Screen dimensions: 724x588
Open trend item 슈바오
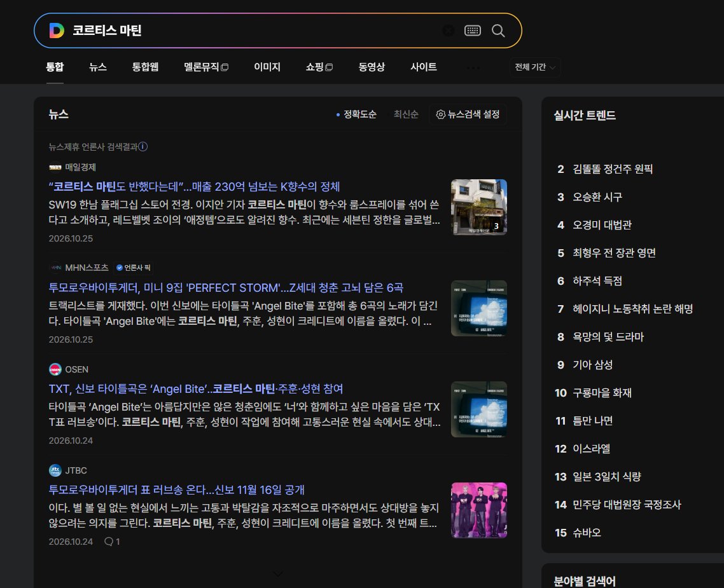coord(587,533)
